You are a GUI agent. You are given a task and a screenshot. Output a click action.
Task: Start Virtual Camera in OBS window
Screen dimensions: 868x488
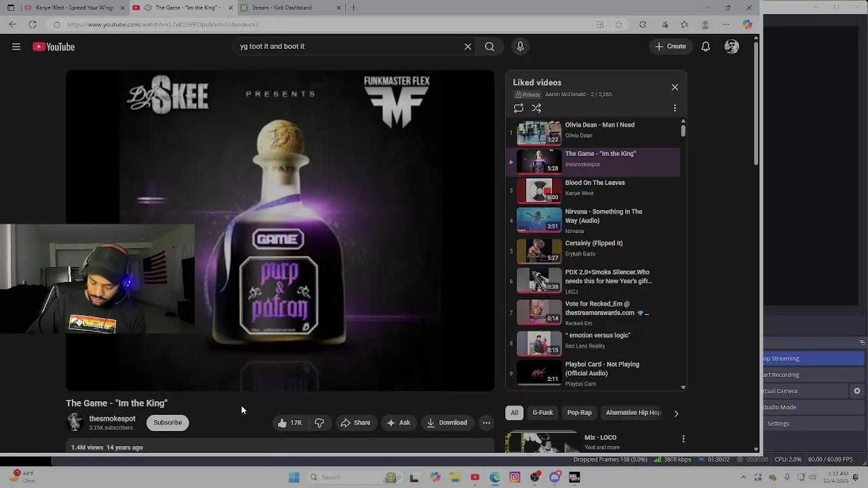tap(806, 391)
